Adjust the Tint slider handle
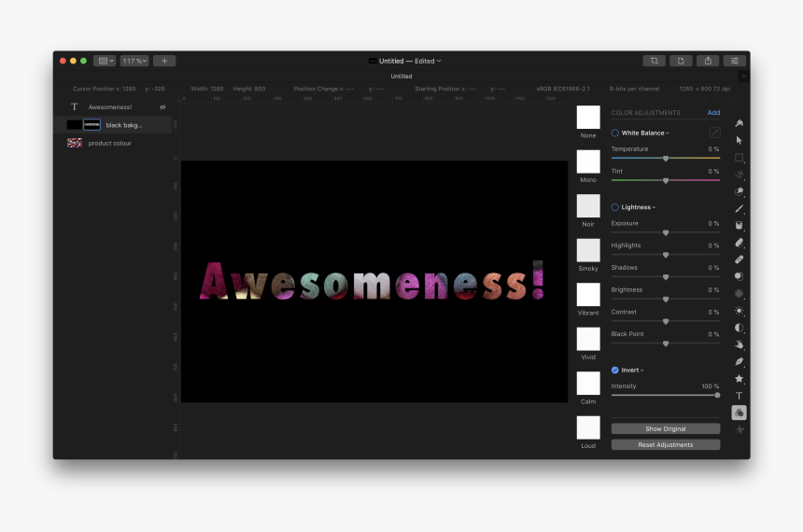The height and width of the screenshot is (532, 803). [666, 181]
